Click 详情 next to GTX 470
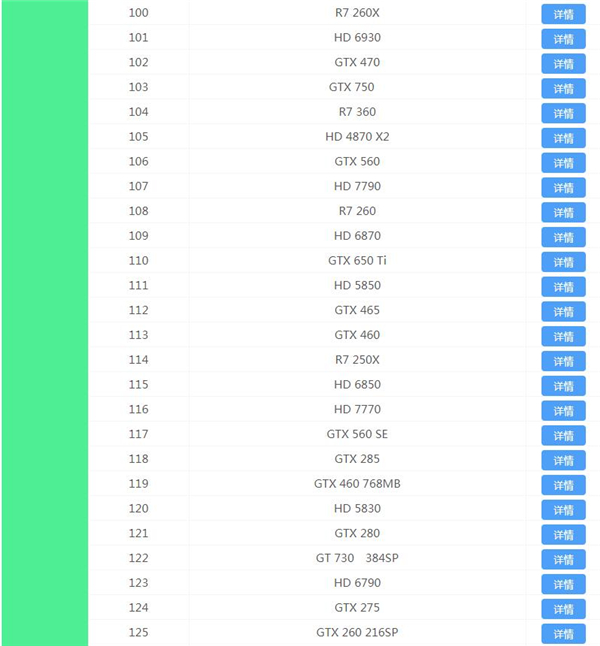This screenshot has height=646, width=600. (563, 64)
